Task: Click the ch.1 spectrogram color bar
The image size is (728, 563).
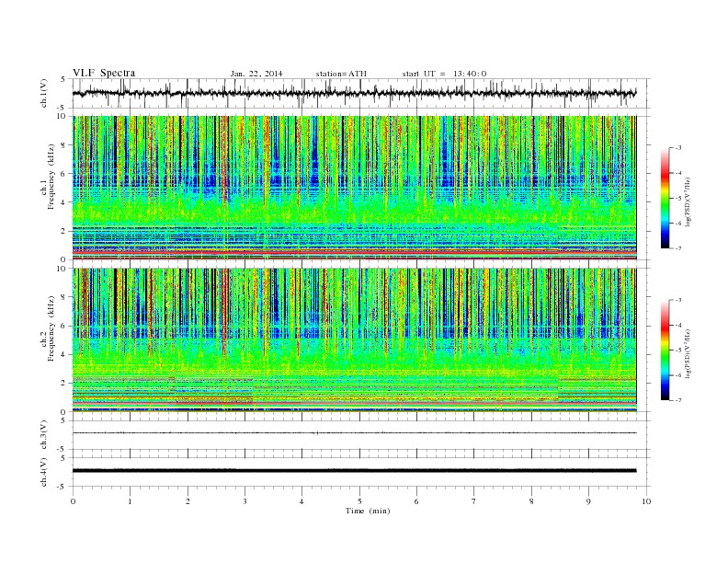Action: pos(665,198)
